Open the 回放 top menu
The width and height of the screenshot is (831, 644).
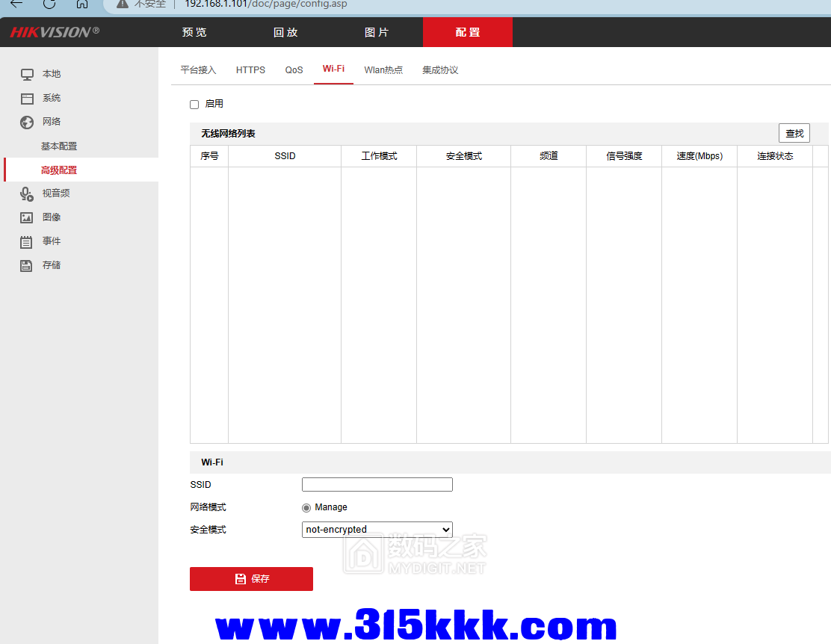pos(285,32)
